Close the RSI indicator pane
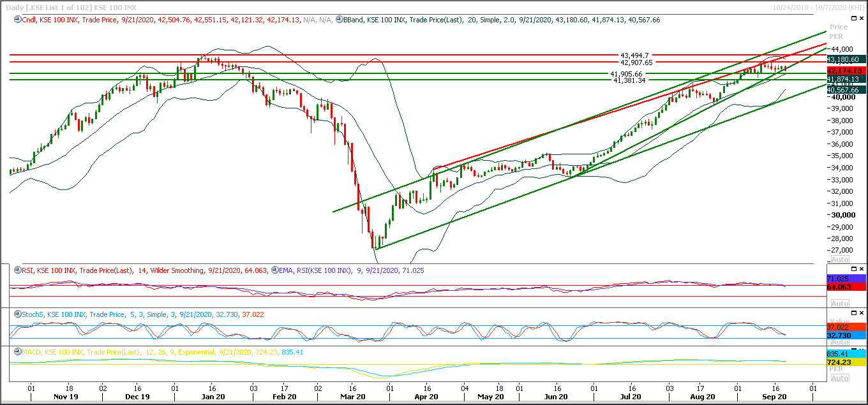This screenshot has width=868, height=405. click(x=862, y=269)
